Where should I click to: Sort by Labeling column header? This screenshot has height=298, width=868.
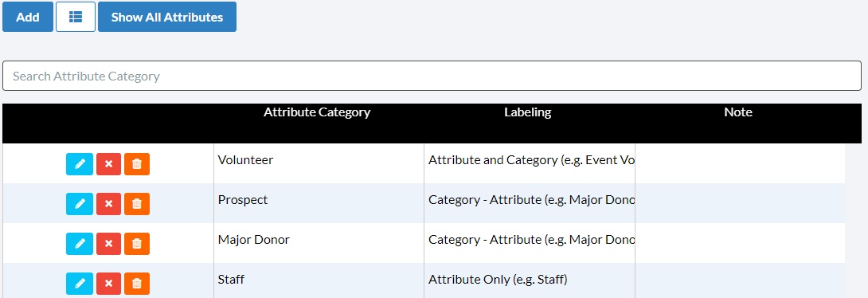(x=527, y=112)
